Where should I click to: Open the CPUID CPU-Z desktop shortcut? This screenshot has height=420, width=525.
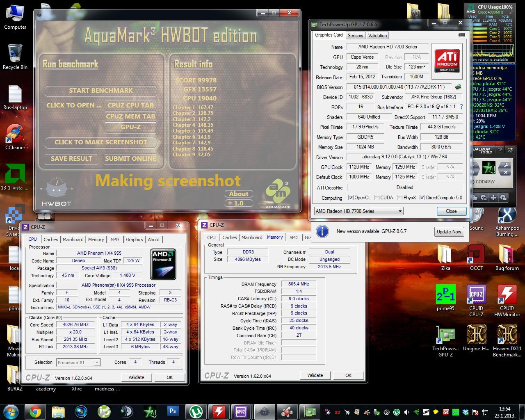[476, 301]
